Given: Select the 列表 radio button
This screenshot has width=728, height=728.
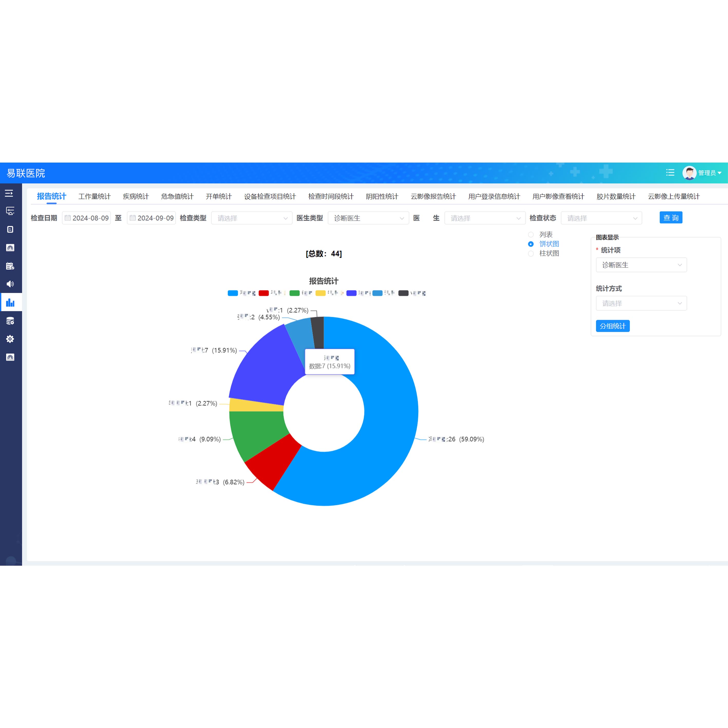Looking at the screenshot, I should [x=531, y=235].
